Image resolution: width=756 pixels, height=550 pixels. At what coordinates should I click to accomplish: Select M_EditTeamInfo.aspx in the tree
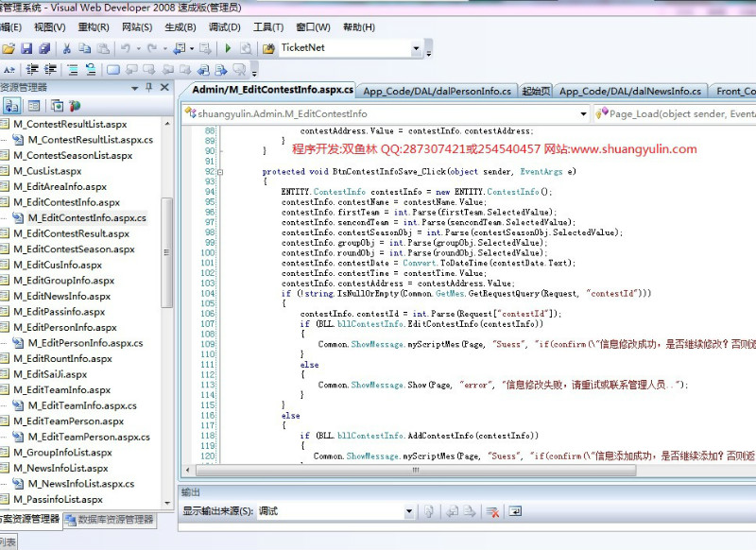[61, 390]
